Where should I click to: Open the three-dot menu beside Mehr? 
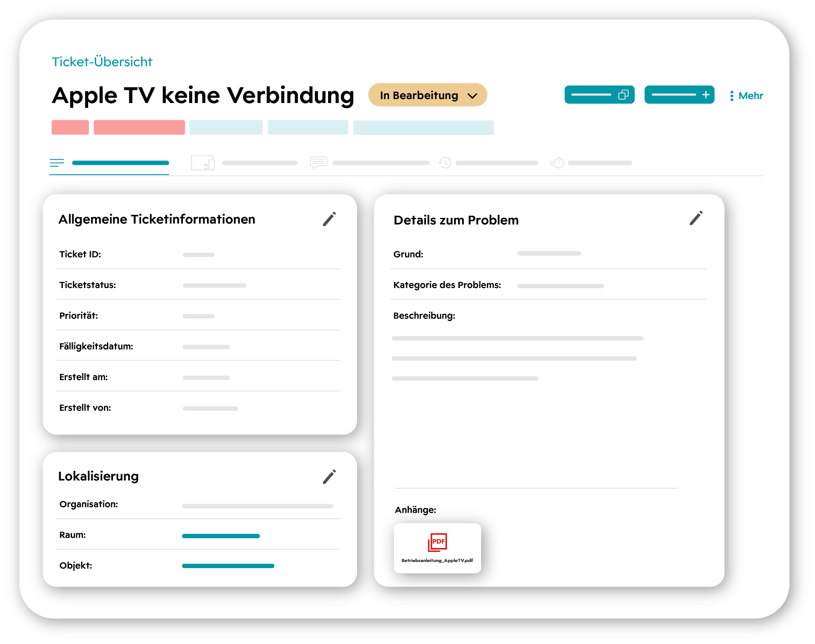[731, 96]
